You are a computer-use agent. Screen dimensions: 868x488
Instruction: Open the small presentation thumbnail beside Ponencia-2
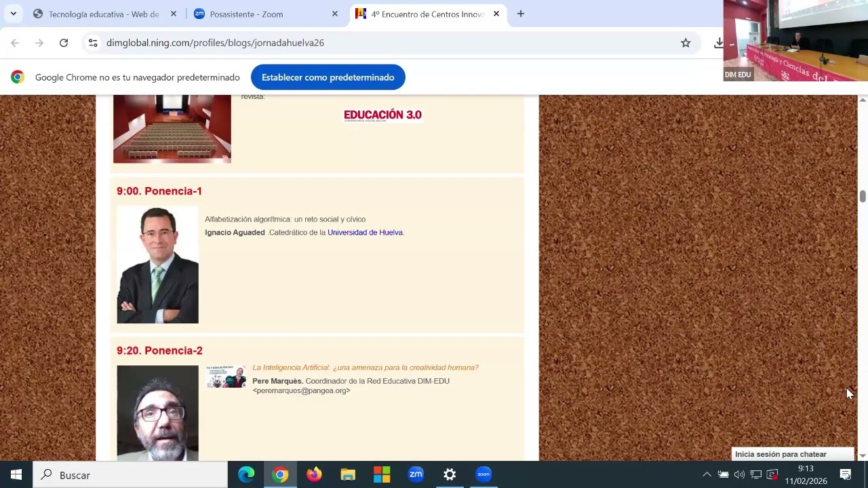[226, 376]
